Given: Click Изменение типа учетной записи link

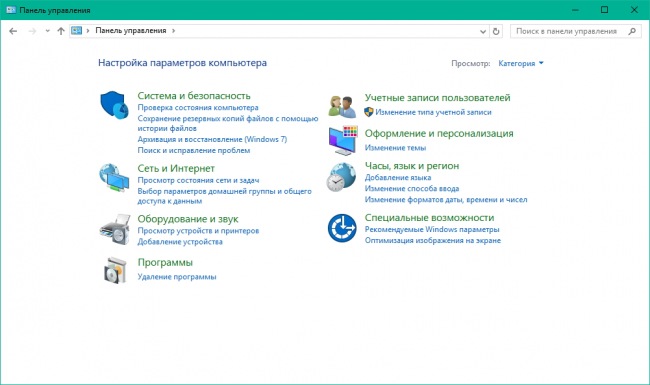Looking at the screenshot, I should [433, 112].
